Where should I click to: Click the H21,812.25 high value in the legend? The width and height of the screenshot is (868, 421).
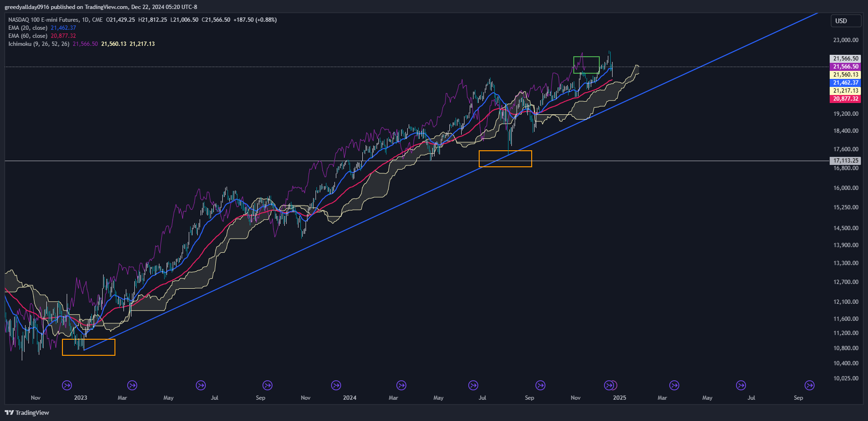point(153,20)
